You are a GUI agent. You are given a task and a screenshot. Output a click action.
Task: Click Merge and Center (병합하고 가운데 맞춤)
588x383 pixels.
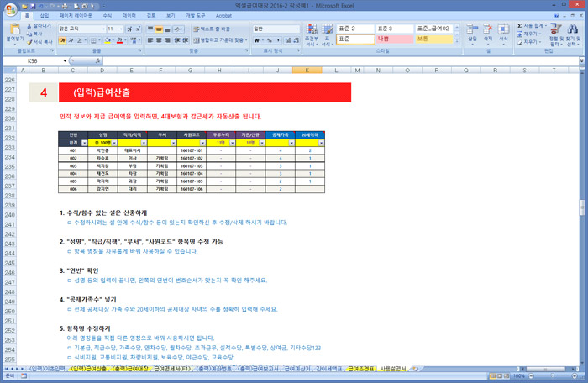[220, 40]
